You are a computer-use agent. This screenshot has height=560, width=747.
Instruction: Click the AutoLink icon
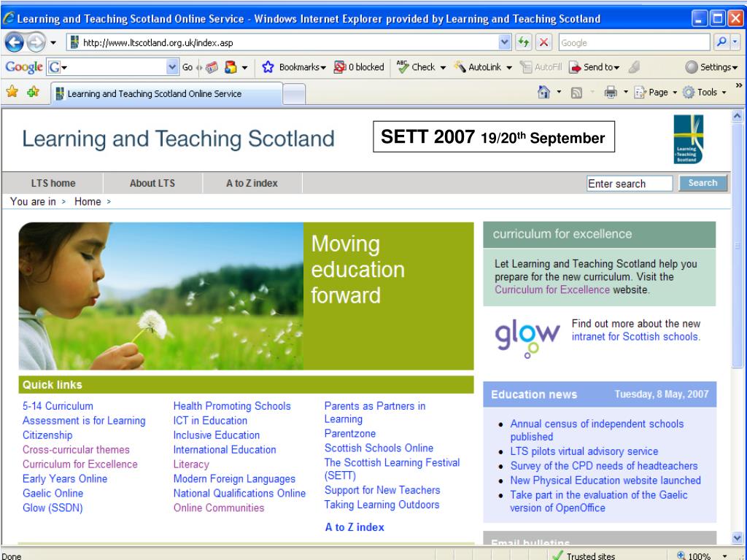[460, 67]
